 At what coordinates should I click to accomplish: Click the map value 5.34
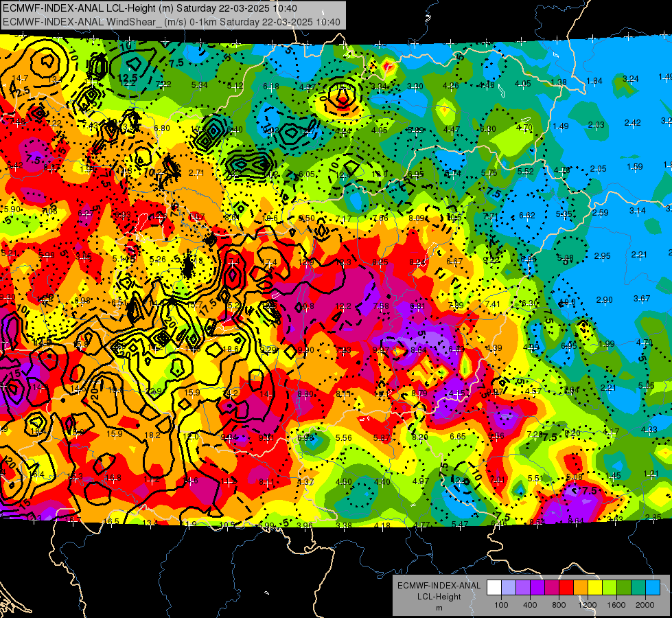[x=200, y=85]
